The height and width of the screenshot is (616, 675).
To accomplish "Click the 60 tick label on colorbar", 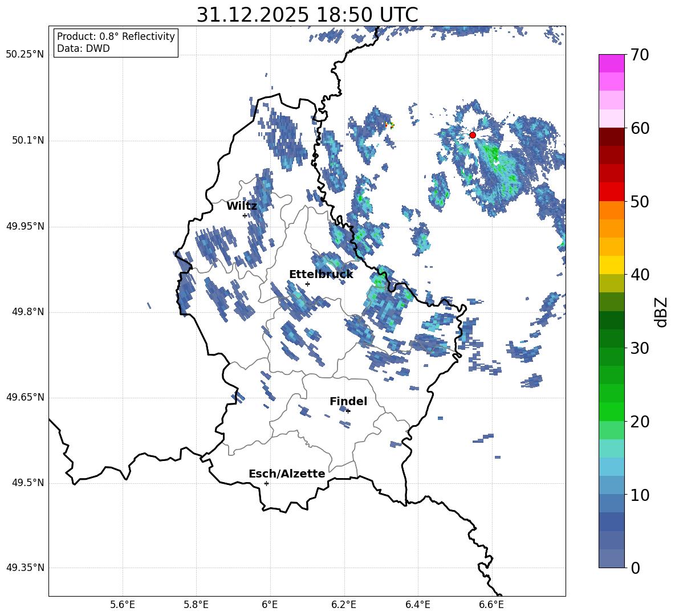I will (640, 128).
